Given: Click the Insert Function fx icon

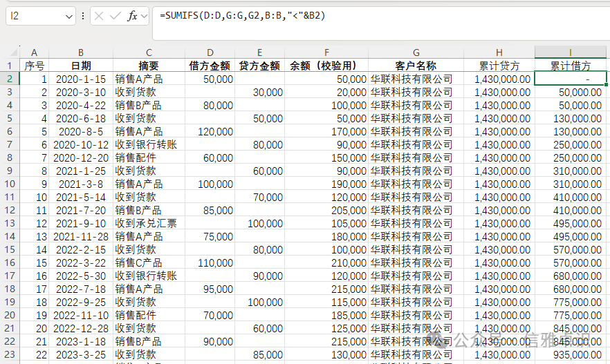Looking at the screenshot, I should point(132,16).
